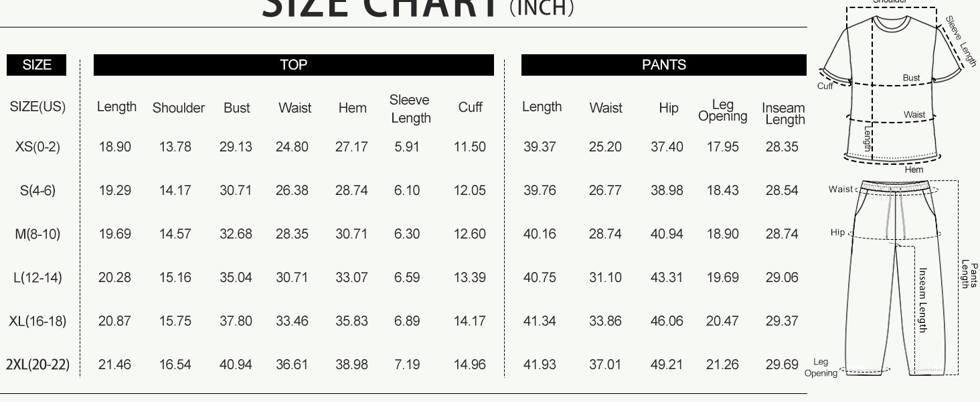Click the Inseam Length column header
980x402 pixels.
click(783, 114)
